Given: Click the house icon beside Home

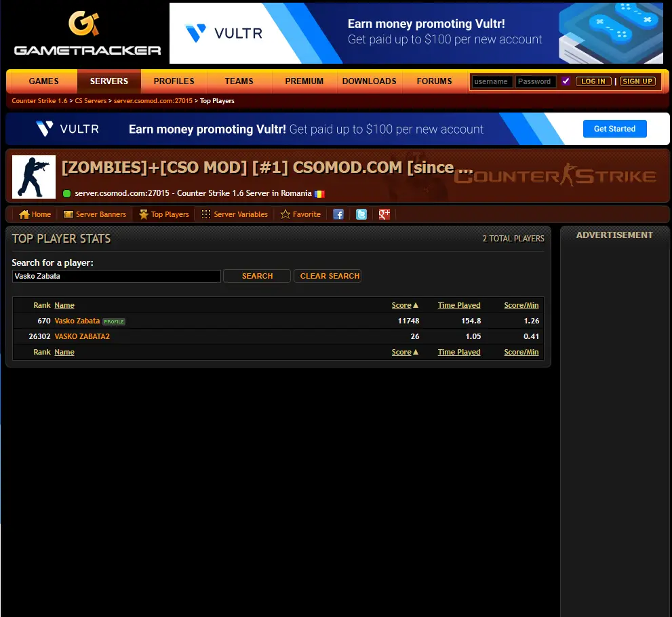Looking at the screenshot, I should pos(24,214).
